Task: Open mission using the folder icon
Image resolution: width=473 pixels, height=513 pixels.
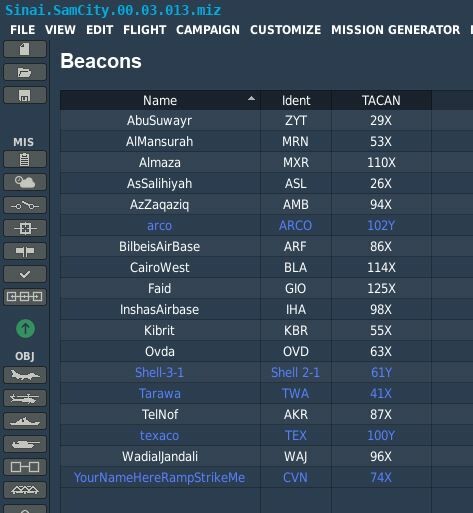Action: point(25,72)
